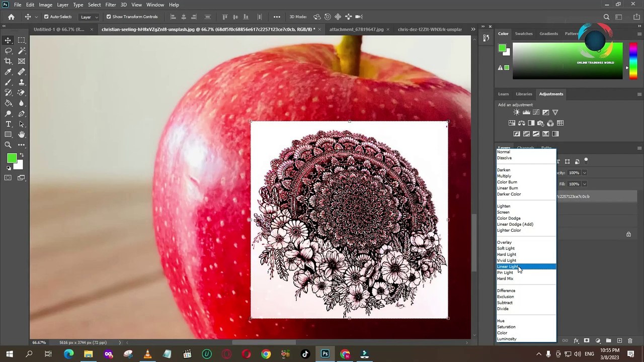644x362 pixels.
Task: Open Edit Toolbar three-dots menu
Action: pyautogui.click(x=22, y=145)
